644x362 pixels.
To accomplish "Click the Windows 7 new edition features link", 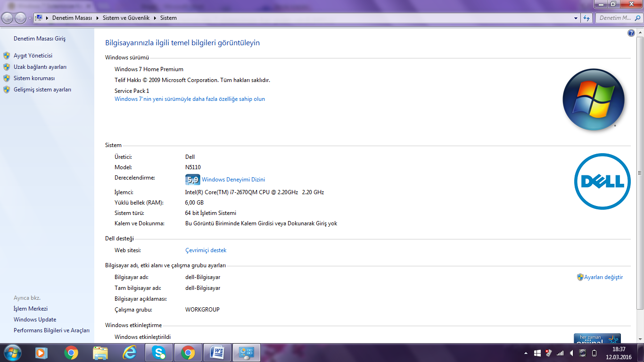I will click(x=190, y=99).
